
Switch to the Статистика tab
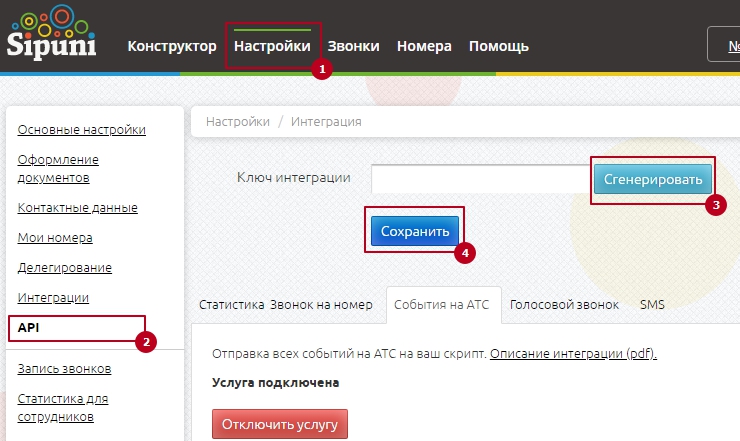pyautogui.click(x=232, y=305)
